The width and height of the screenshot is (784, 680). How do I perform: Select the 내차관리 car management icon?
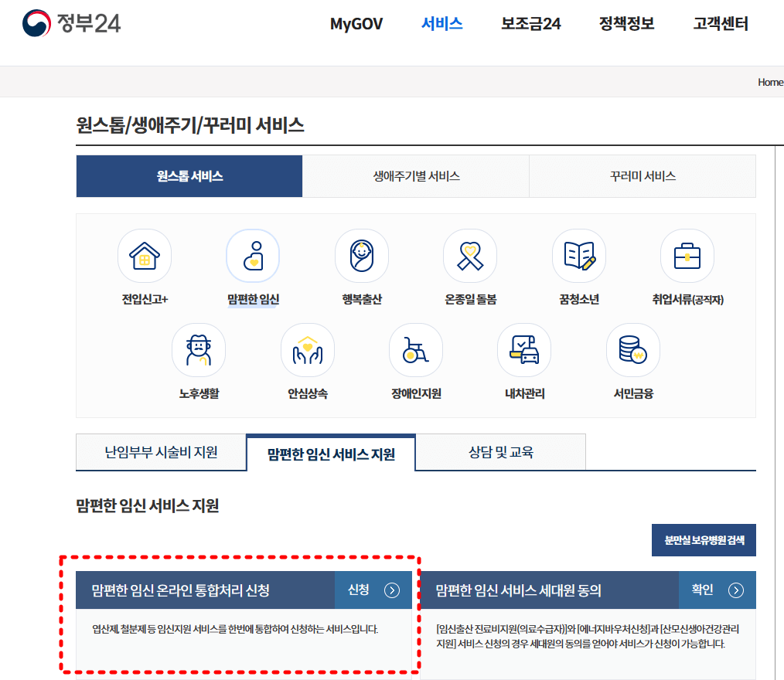(x=524, y=349)
